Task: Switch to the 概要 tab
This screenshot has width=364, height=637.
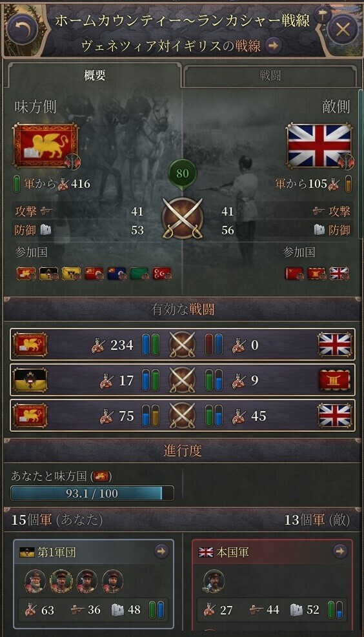Action: 95,76
